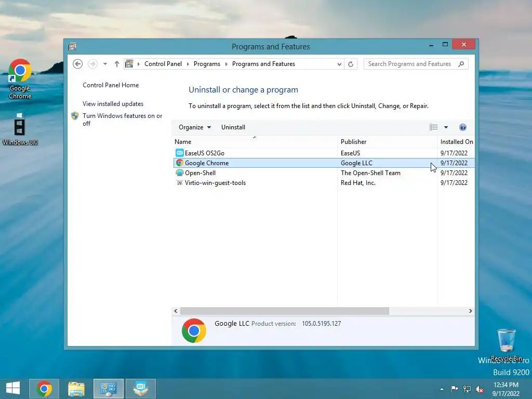Show hidden tray icons arrow
532x399 pixels.
click(442, 389)
